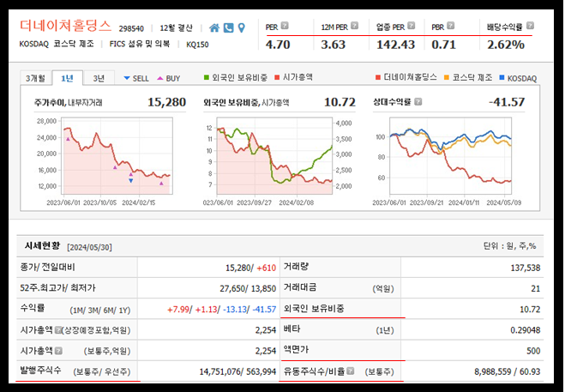The image size is (565, 392).
Task: Open the help icon beside 12M PER
Action: click(355, 26)
